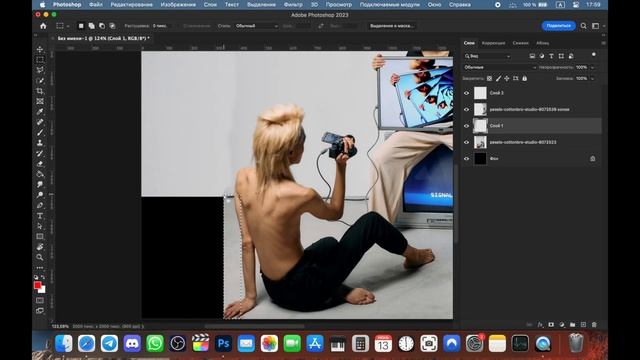This screenshot has width=640, height=360.
Task: Select the Eyedropper tool
Action: pos(40,112)
